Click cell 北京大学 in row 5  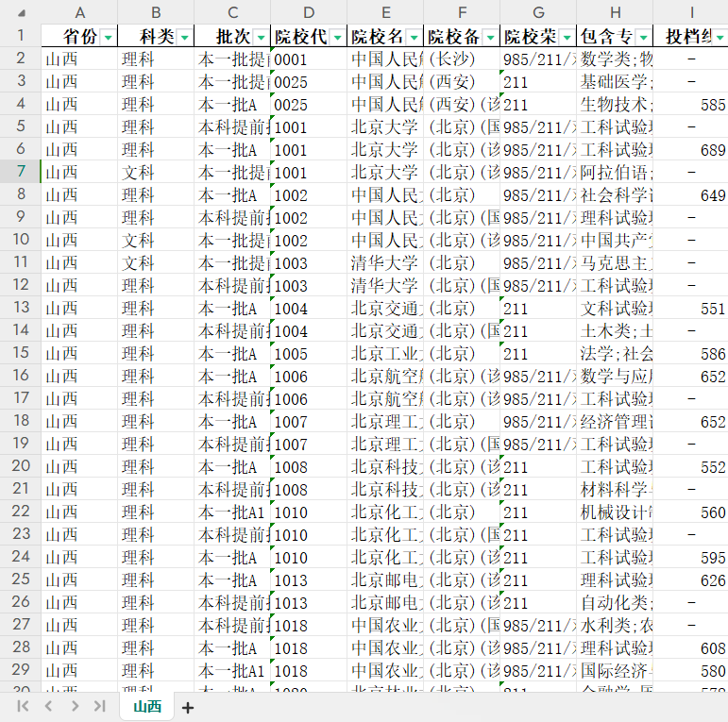coord(385,126)
